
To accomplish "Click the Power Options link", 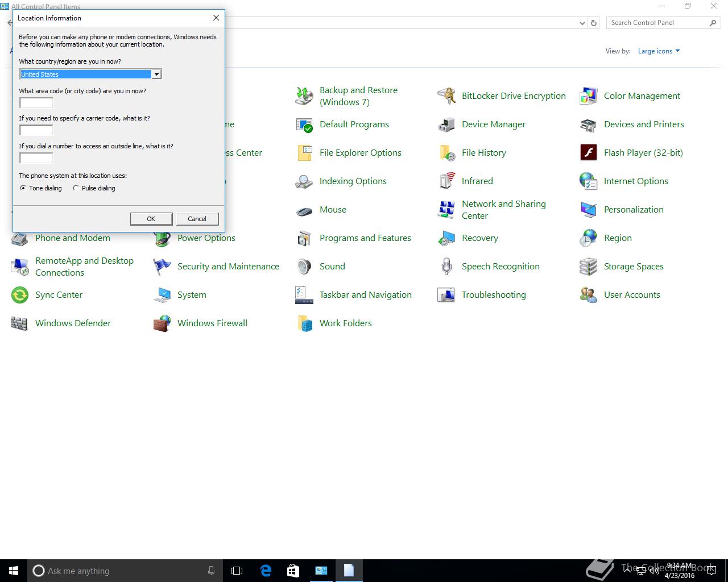I will point(206,238).
